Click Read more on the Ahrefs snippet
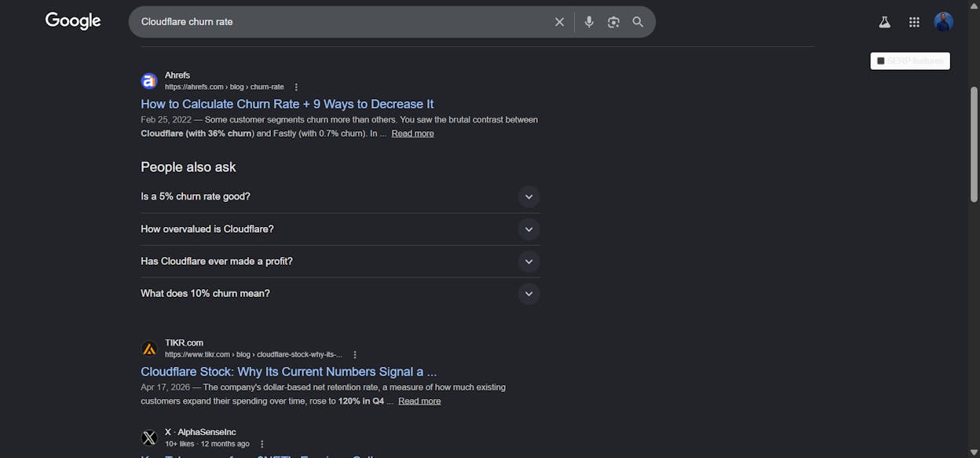 (412, 134)
